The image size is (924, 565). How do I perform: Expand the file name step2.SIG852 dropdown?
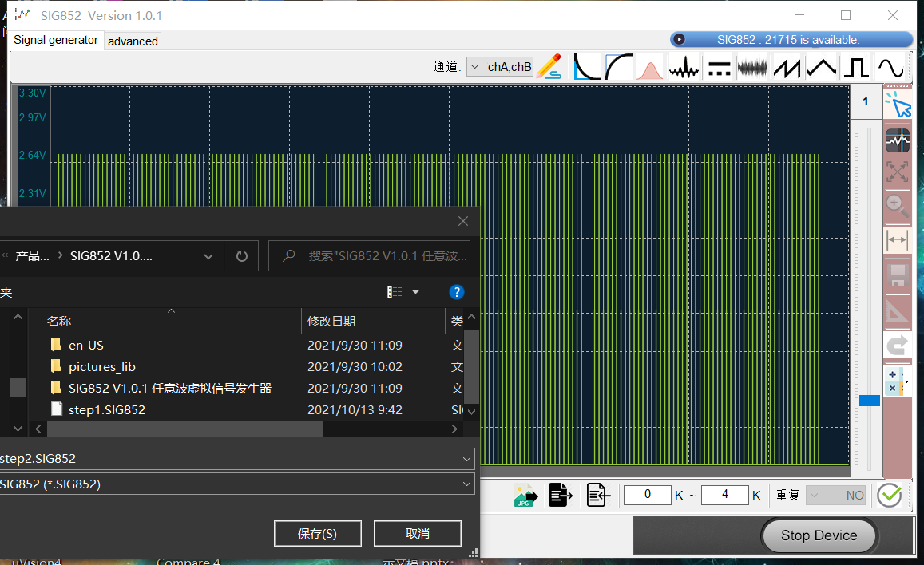click(x=466, y=459)
